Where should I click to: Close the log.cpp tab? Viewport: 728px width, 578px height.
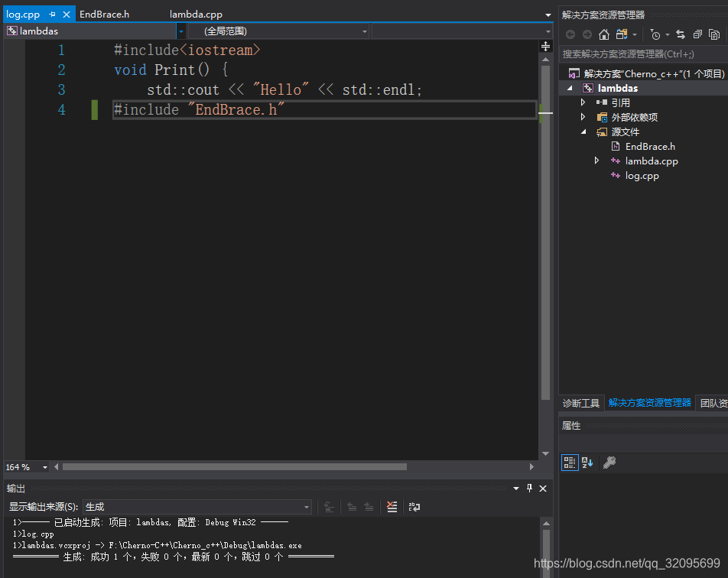[67, 15]
